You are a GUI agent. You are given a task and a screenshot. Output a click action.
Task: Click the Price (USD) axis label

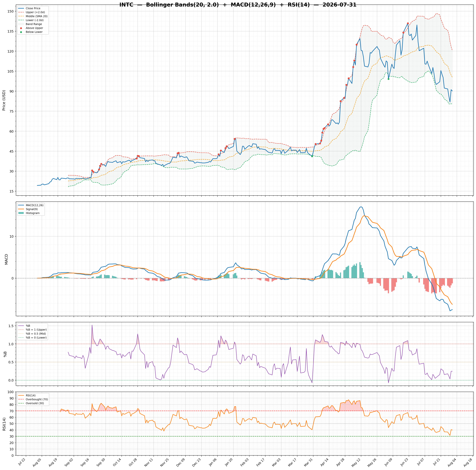[4, 100]
